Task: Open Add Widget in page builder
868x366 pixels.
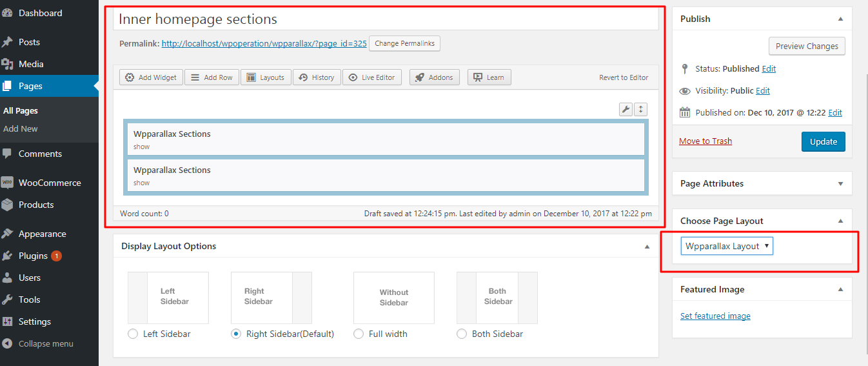Action: click(x=151, y=77)
